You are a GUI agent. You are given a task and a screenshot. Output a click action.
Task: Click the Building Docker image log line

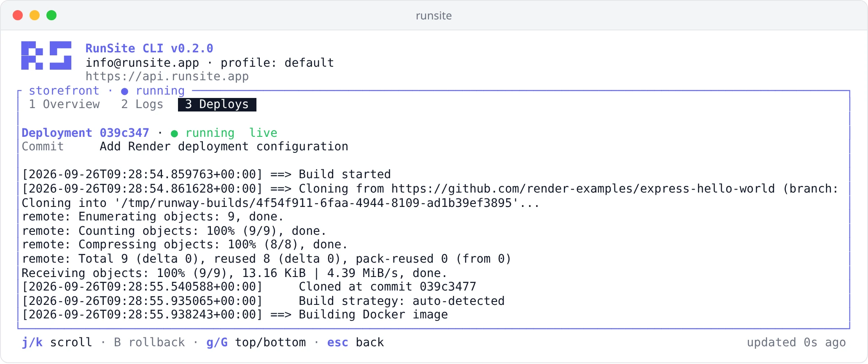(235, 315)
